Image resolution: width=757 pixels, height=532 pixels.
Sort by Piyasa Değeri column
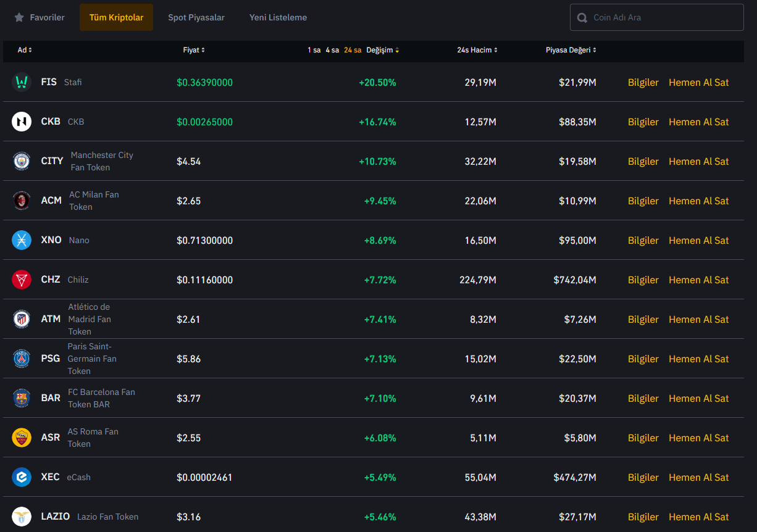(571, 50)
